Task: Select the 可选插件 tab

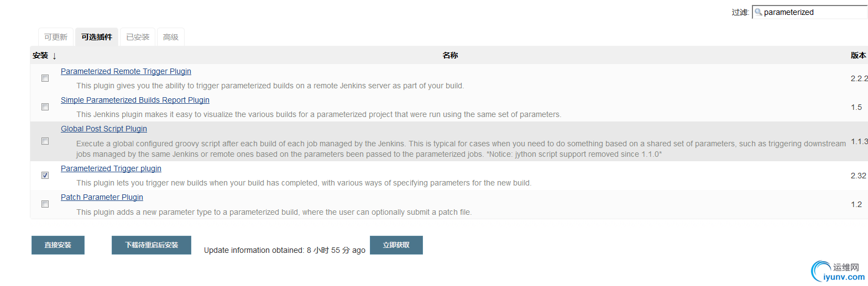Action: [x=97, y=37]
